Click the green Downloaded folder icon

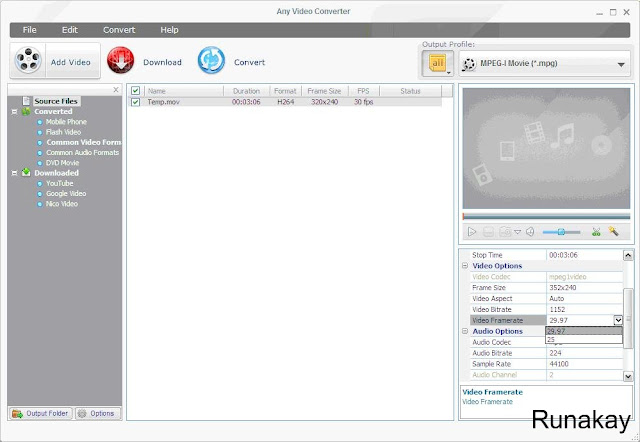(26, 173)
